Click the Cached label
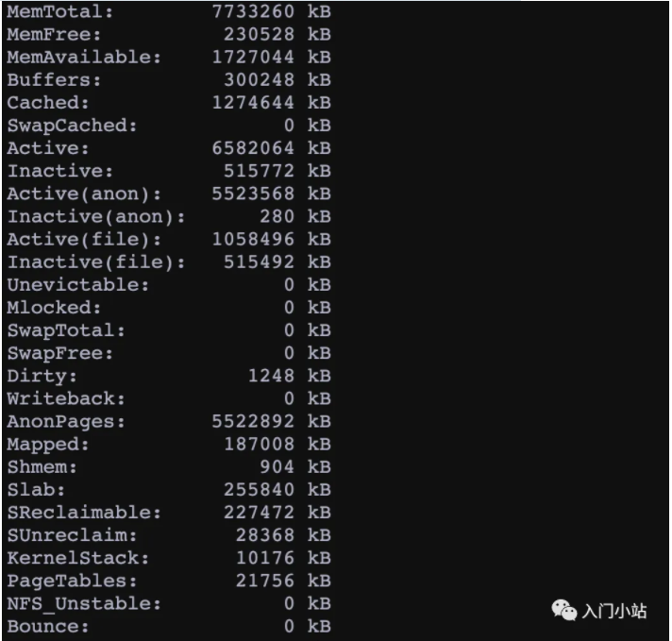The height and width of the screenshot is (641, 672). point(48,102)
